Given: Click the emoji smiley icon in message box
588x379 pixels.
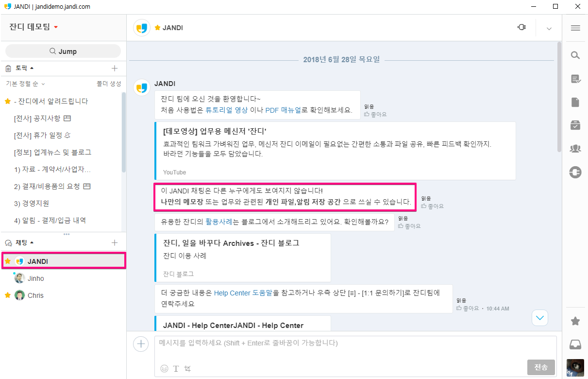Looking at the screenshot, I should 164,368.
